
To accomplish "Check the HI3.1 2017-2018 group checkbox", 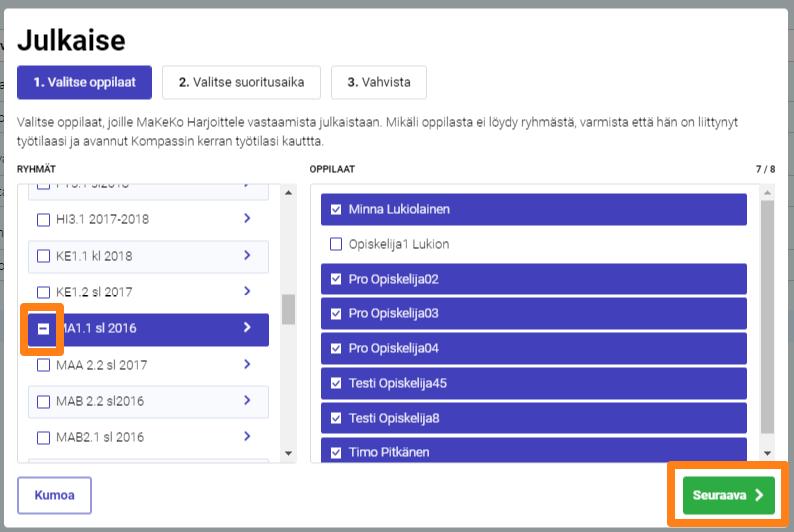I will [44, 220].
